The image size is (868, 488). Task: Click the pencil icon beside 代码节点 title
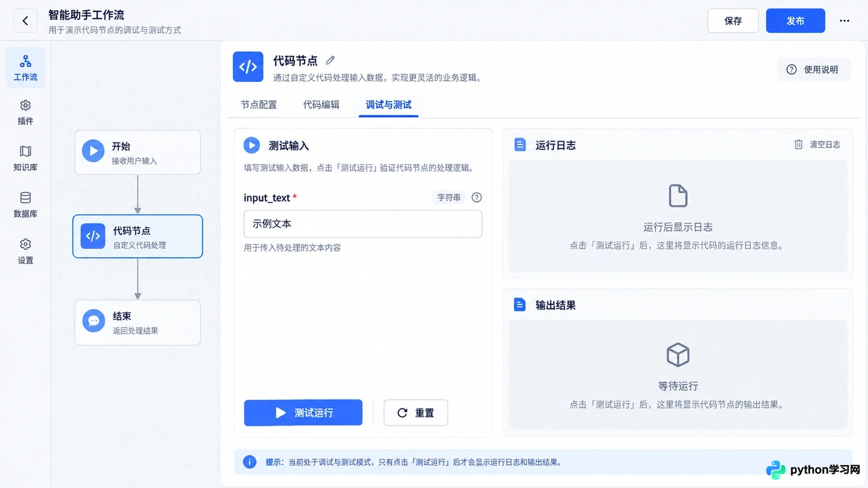coord(330,60)
